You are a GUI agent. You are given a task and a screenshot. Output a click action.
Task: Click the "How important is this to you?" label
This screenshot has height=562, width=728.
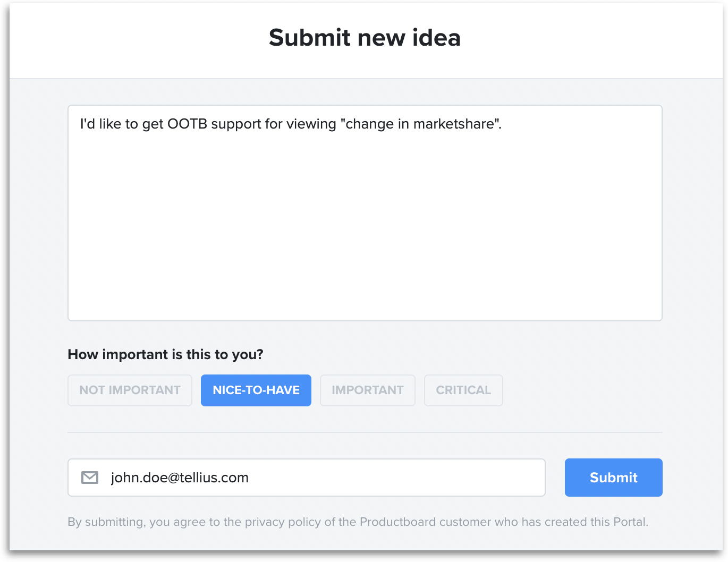(x=165, y=354)
